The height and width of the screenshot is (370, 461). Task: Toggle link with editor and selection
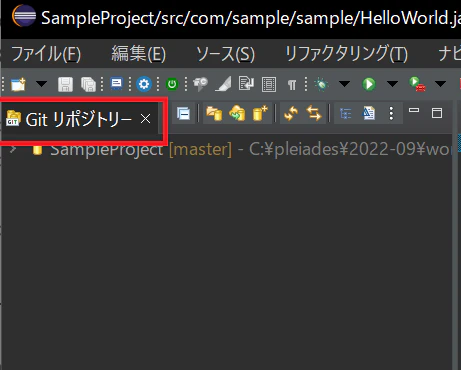[314, 113]
